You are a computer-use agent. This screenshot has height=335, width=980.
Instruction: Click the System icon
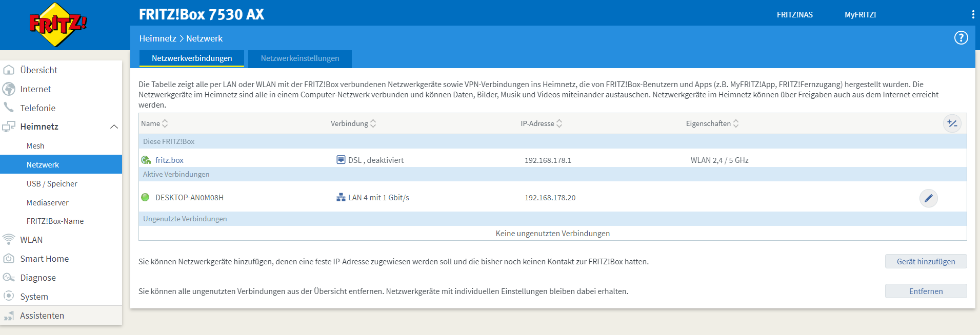[9, 296]
